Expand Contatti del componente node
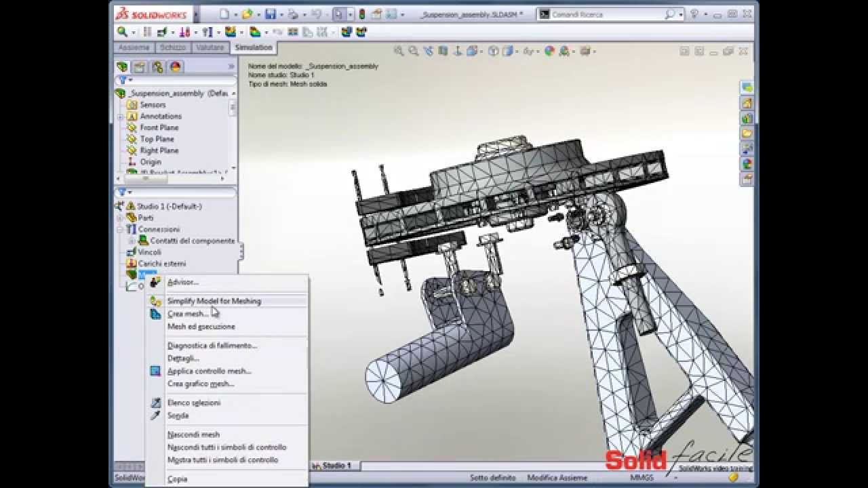 point(132,241)
